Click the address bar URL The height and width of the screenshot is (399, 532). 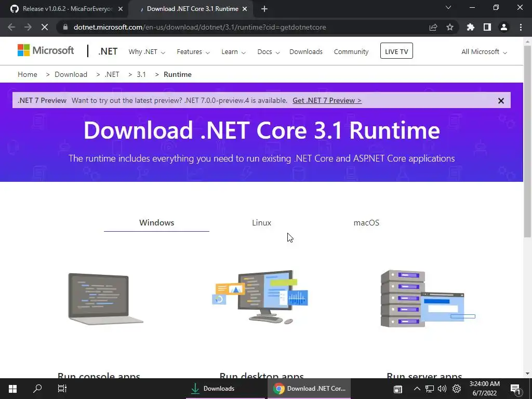click(200, 27)
